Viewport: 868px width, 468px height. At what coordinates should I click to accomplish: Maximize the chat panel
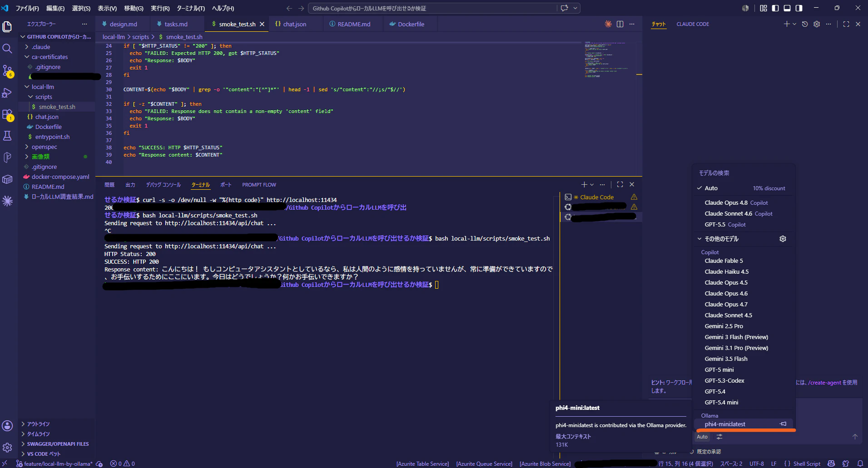pos(846,24)
